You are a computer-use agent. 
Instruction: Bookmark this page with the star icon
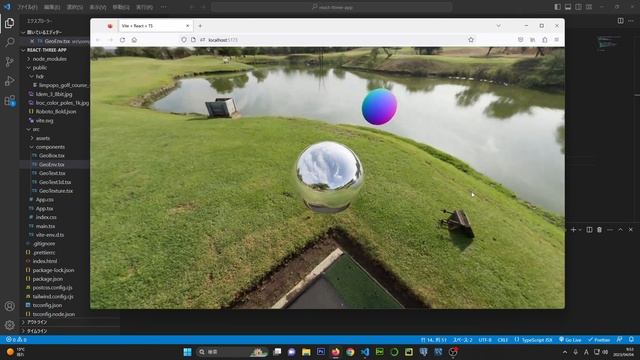tap(471, 40)
